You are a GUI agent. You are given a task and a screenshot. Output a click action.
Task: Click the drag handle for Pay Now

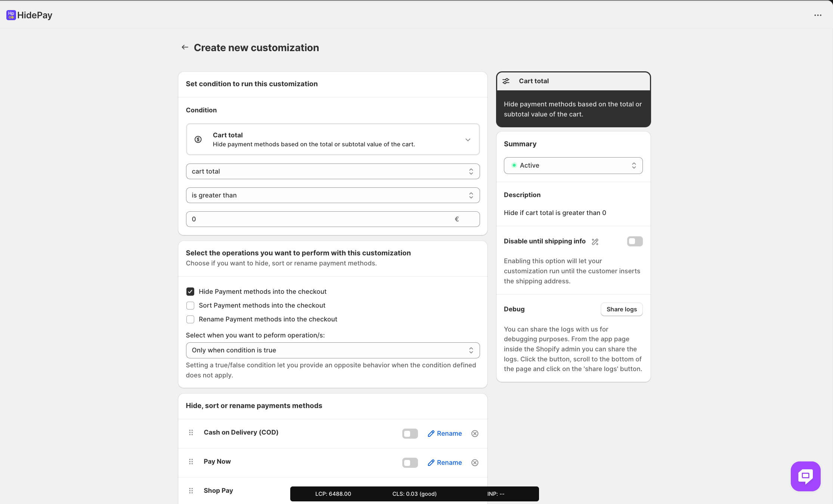click(191, 462)
